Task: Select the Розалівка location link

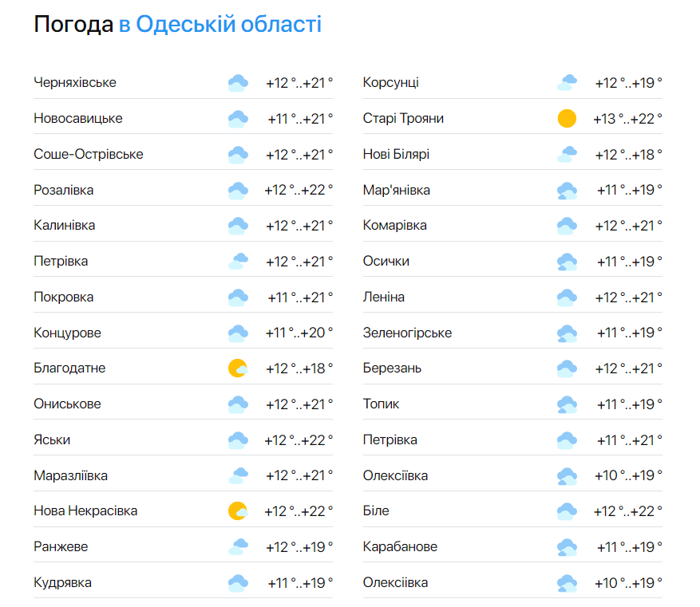Action: click(x=64, y=190)
